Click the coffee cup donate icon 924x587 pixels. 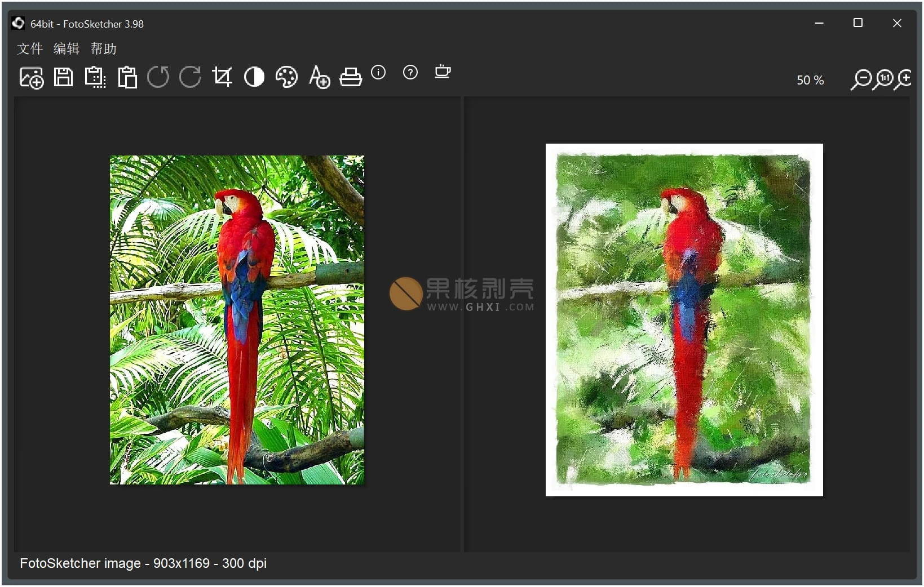443,72
